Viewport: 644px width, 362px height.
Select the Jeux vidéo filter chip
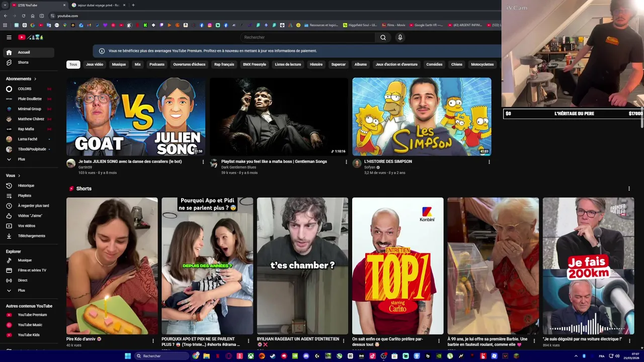95,64
